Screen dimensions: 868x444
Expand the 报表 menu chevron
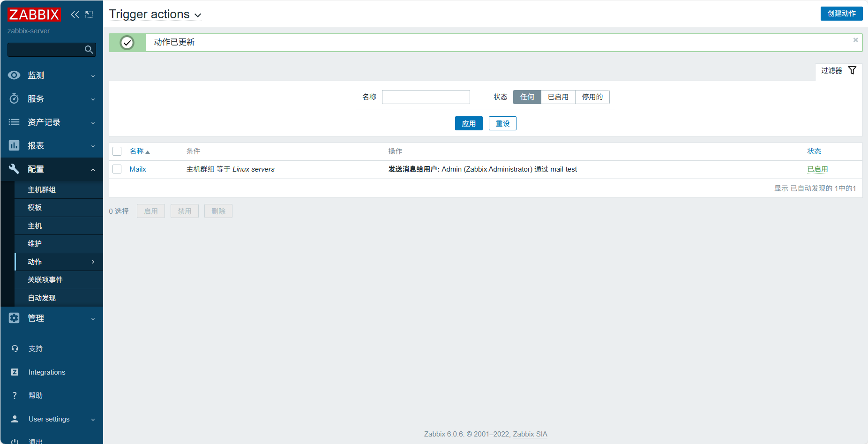pyautogui.click(x=93, y=146)
